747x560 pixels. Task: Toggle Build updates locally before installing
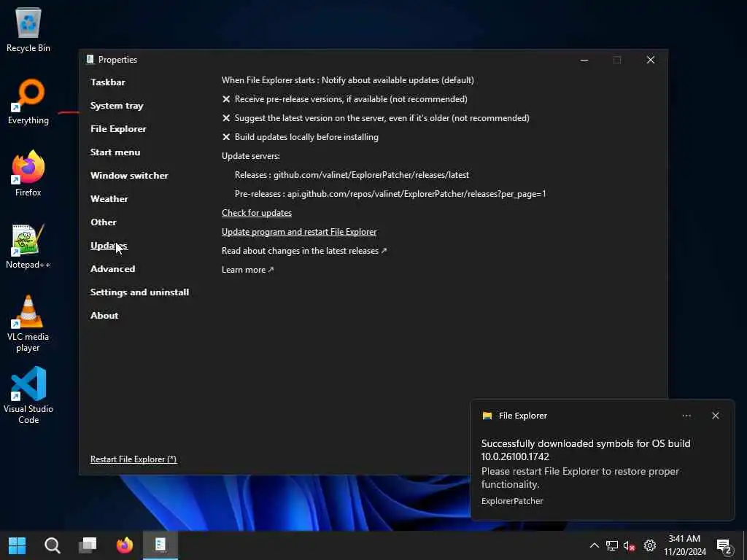click(300, 137)
